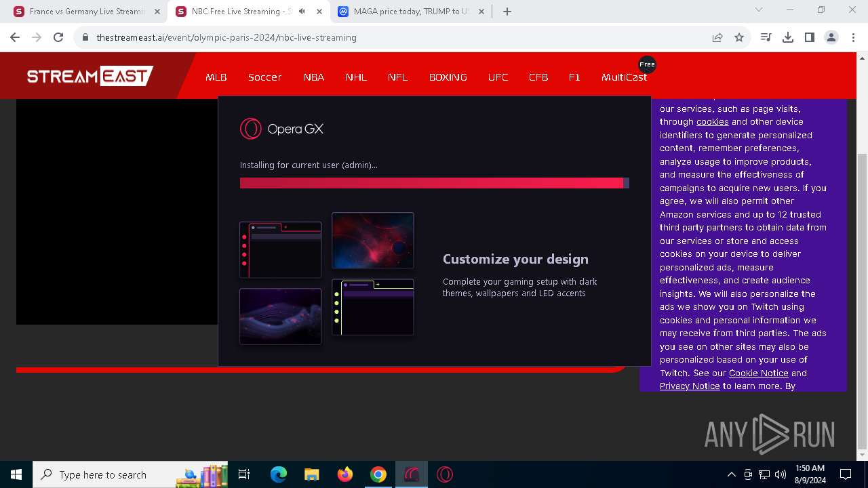Screen dimensions: 868x488
Task: Open the Cookie Notice link
Action: [758, 373]
